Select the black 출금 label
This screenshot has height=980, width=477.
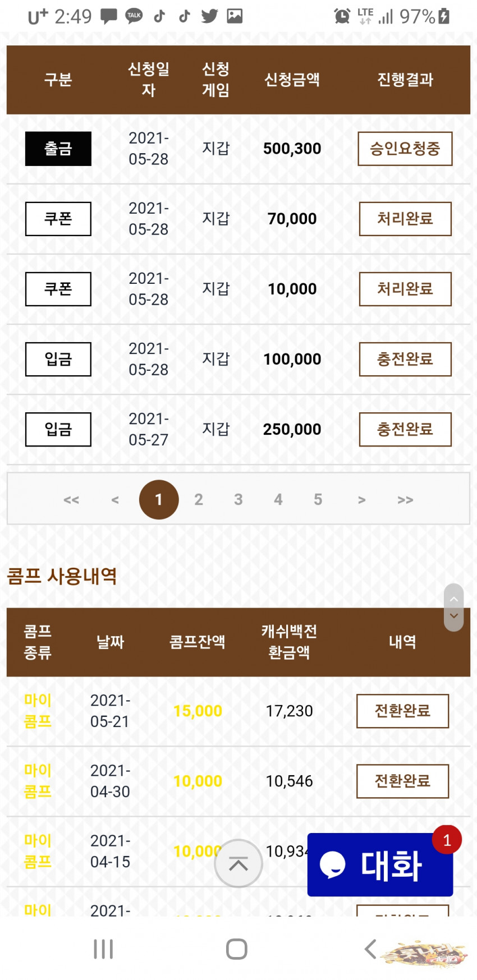point(58,149)
